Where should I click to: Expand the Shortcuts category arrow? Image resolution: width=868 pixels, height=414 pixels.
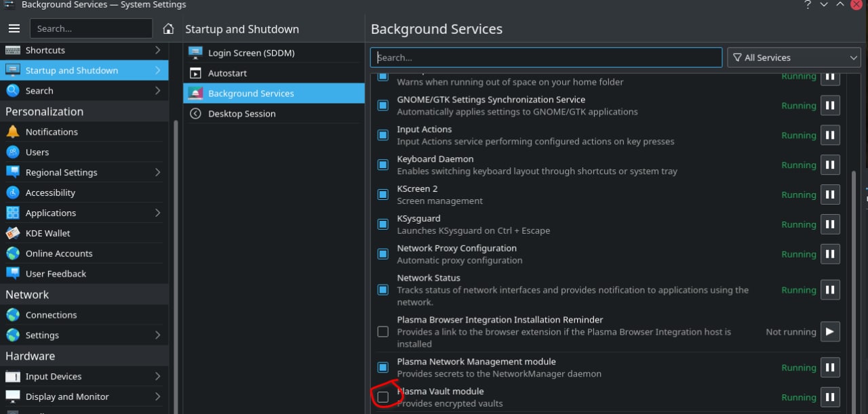tap(157, 50)
